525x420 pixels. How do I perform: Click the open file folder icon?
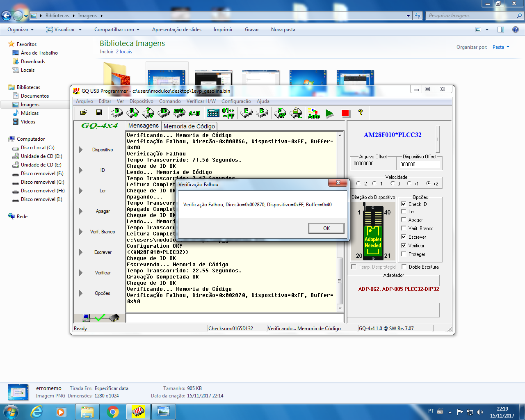click(x=83, y=112)
